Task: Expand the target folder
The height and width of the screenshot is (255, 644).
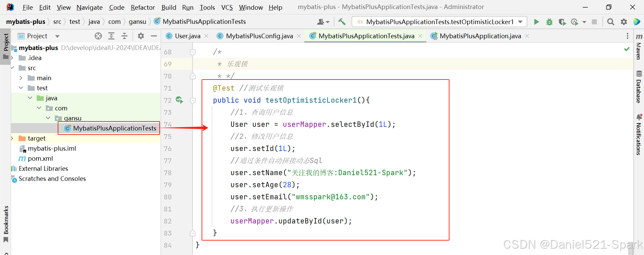Action: [x=13, y=138]
